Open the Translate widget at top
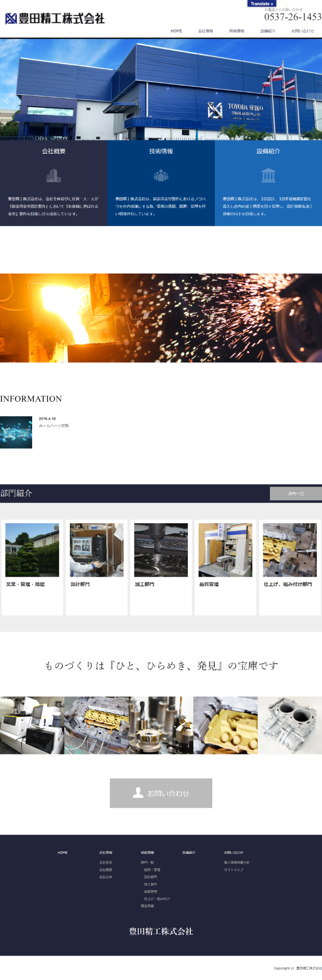 point(262,4)
